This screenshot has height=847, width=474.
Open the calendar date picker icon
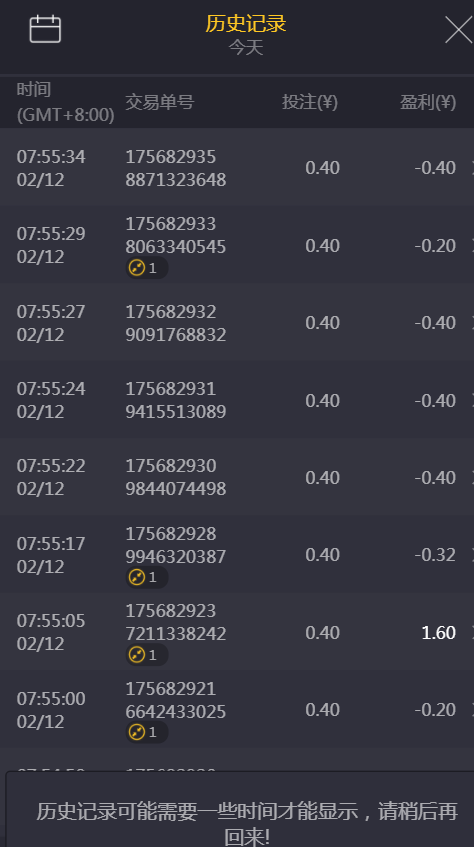pyautogui.click(x=45, y=29)
